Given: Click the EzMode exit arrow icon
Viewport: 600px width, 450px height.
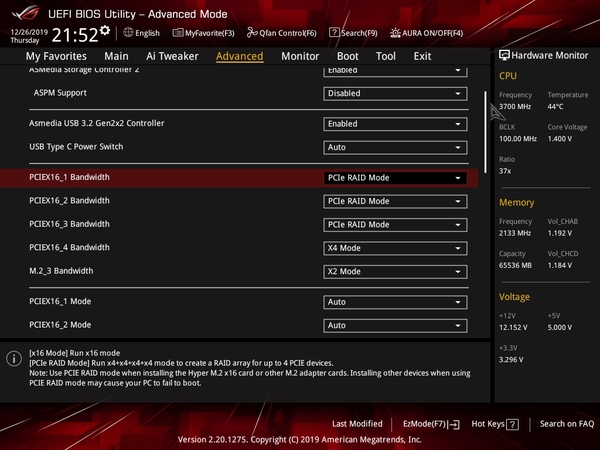Looking at the screenshot, I should (454, 424).
